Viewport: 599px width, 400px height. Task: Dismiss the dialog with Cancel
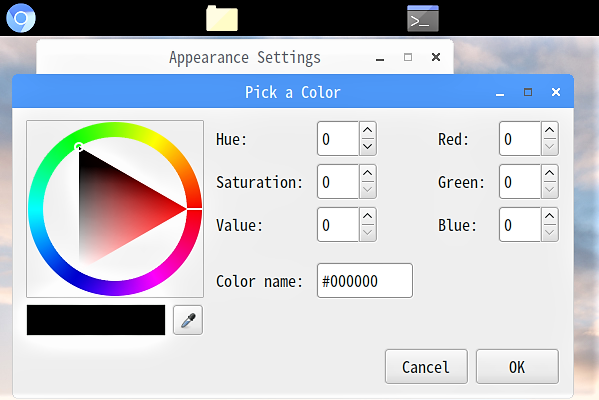point(426,366)
